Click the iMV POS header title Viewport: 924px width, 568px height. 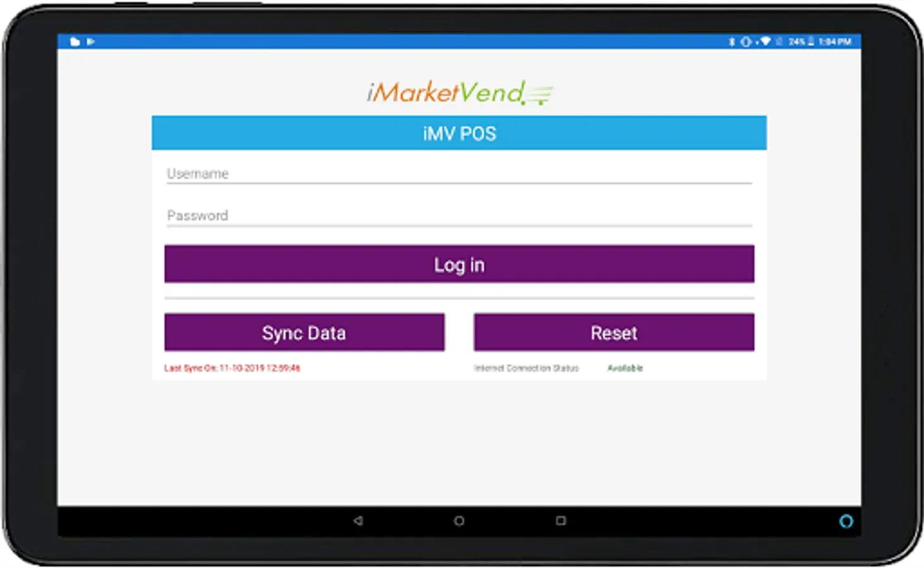[460, 133]
